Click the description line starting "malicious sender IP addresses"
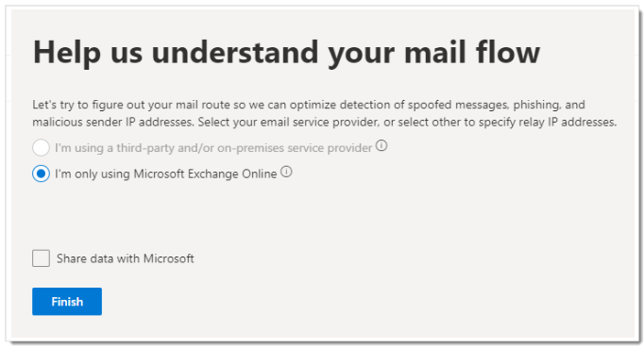Image resolution: width=644 pixels, height=348 pixels. tap(325, 122)
